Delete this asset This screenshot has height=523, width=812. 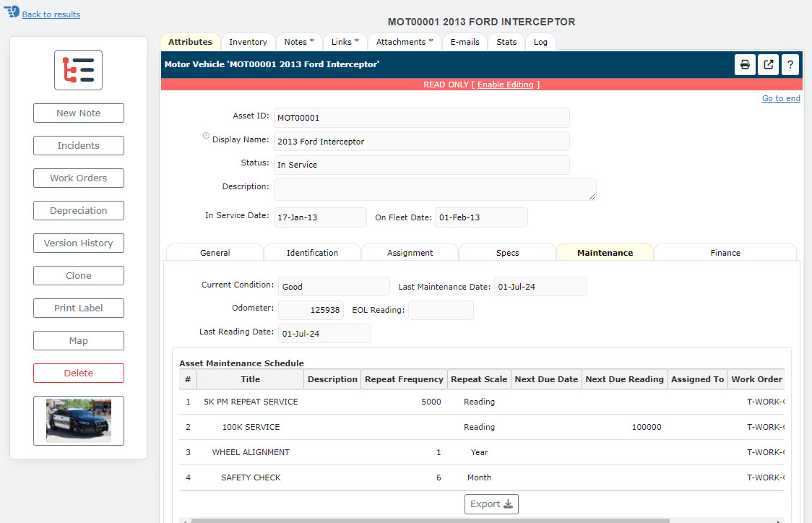click(78, 373)
